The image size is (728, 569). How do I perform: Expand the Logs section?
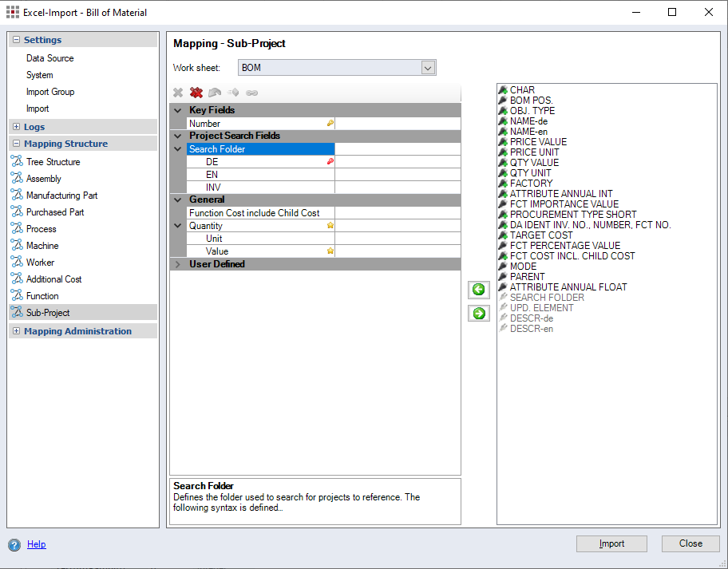point(17,127)
